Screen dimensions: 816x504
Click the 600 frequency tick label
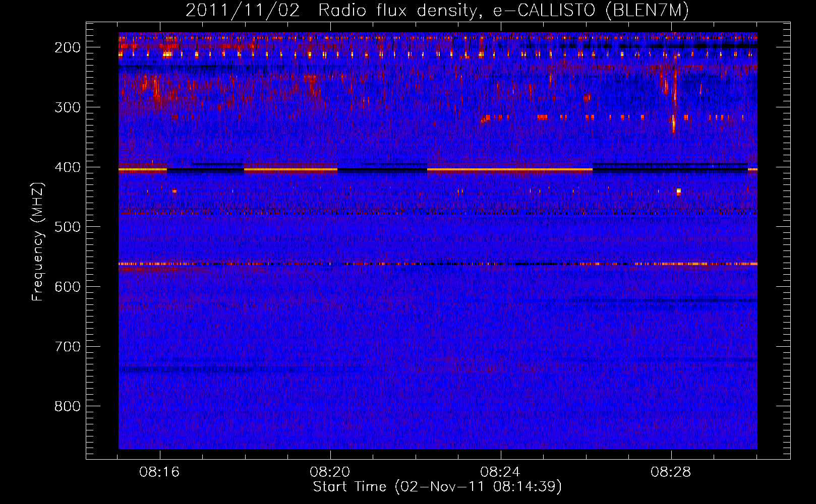coord(68,287)
